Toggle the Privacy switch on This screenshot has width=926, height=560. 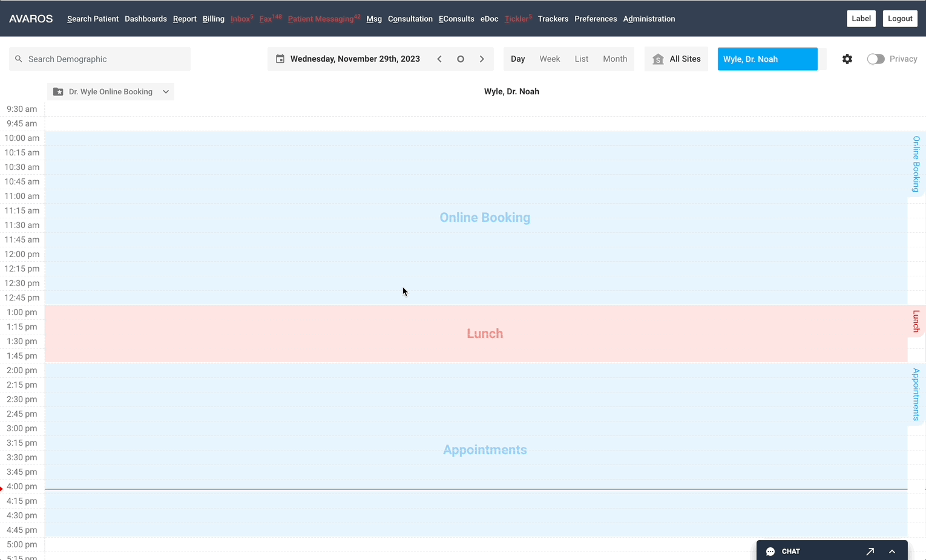876,59
